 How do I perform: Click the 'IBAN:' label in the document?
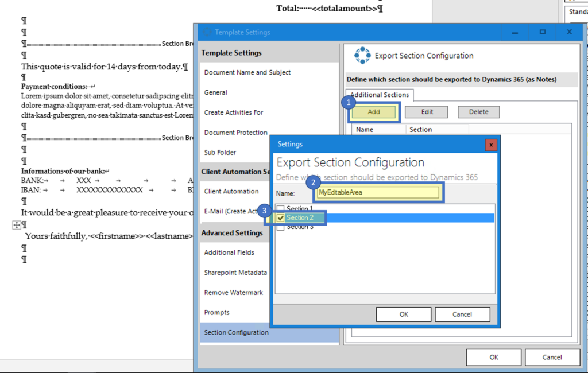pyautogui.click(x=31, y=190)
